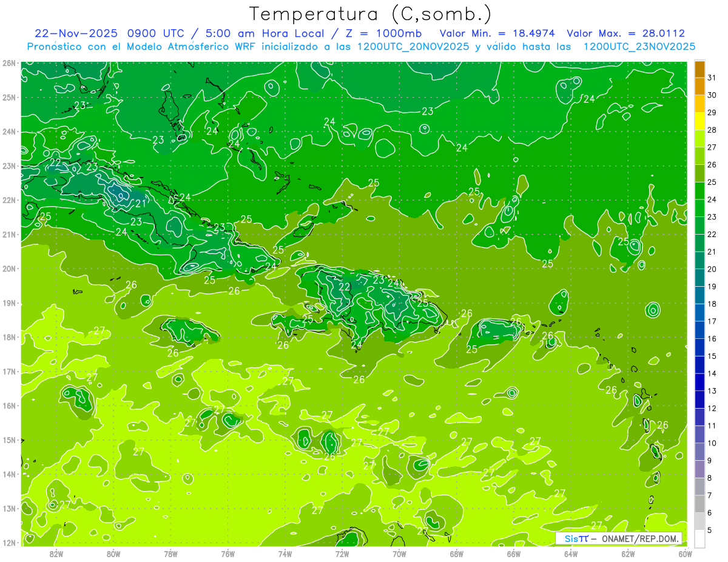Click the white legend swatch below 5
The image size is (728, 562).
(x=699, y=538)
